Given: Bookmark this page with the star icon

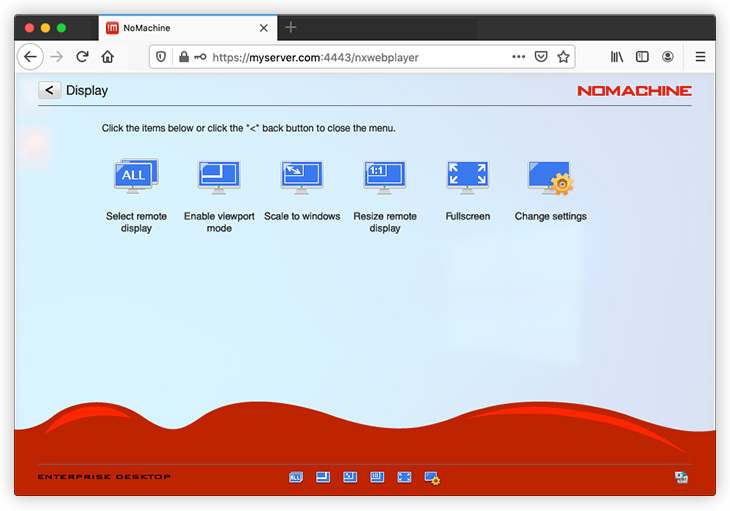Looking at the screenshot, I should (x=563, y=57).
